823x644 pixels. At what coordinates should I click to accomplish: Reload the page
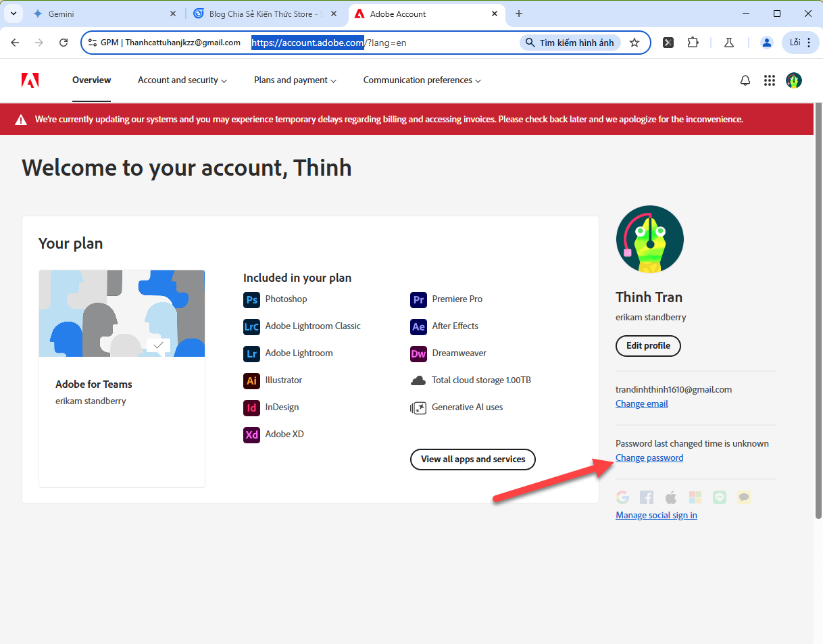pos(64,43)
